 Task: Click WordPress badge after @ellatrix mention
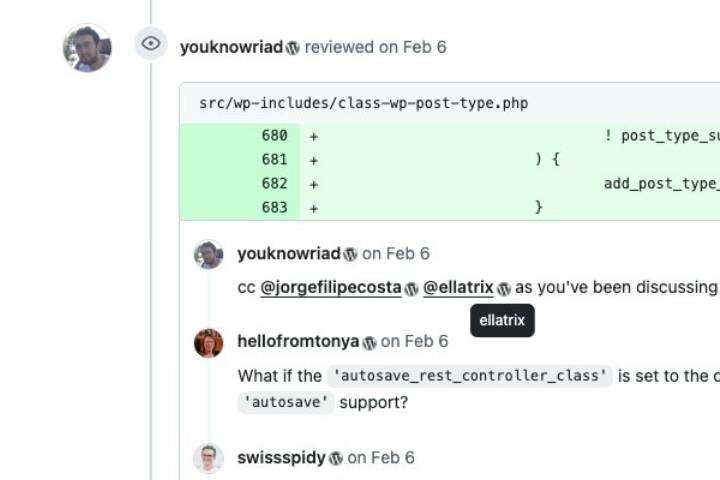(503, 288)
